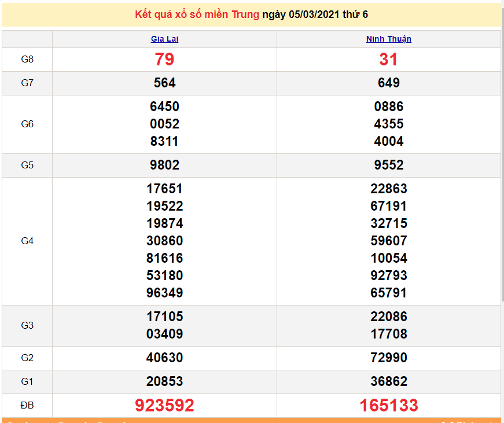Select the G1 prize row label

pos(27,381)
